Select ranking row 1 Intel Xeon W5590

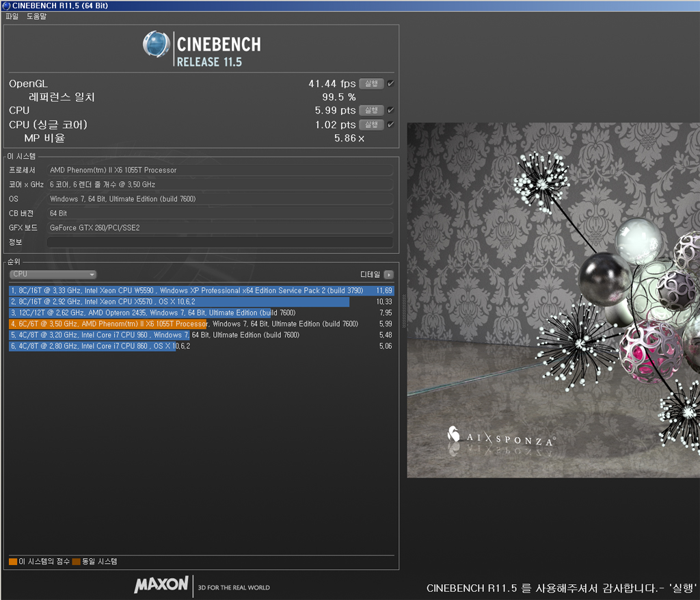click(x=202, y=290)
